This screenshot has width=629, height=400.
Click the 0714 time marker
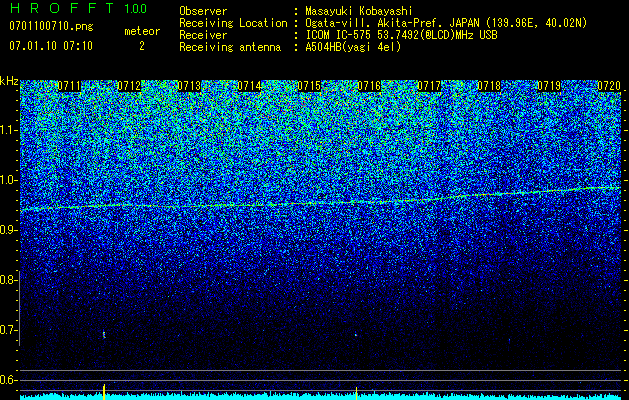click(249, 86)
